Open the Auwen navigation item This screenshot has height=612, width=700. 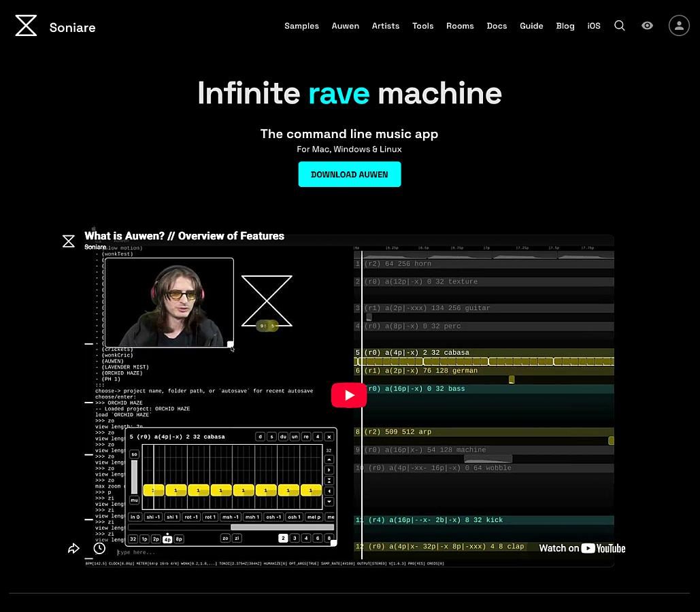coord(346,26)
